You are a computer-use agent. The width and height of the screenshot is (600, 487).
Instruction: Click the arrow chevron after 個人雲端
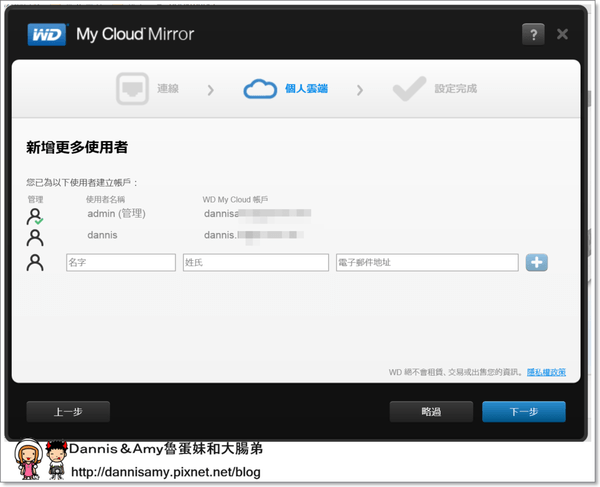360,90
